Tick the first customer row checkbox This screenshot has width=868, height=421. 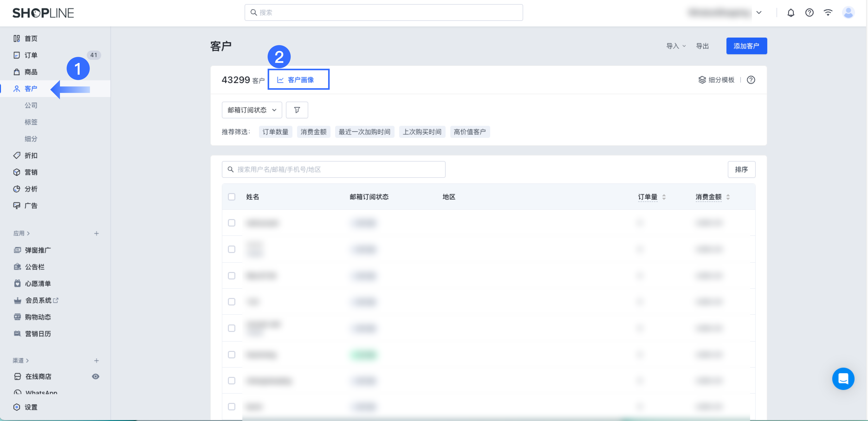coord(231,223)
